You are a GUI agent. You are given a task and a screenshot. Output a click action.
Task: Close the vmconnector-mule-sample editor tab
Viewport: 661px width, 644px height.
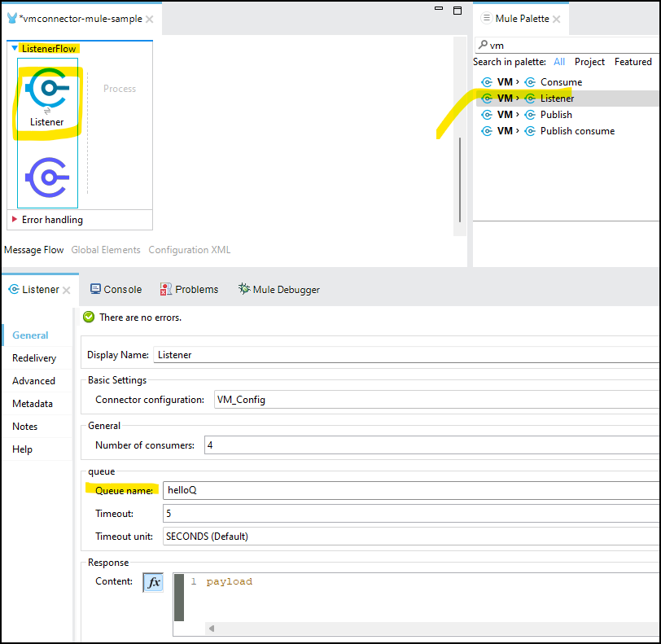tap(149, 19)
